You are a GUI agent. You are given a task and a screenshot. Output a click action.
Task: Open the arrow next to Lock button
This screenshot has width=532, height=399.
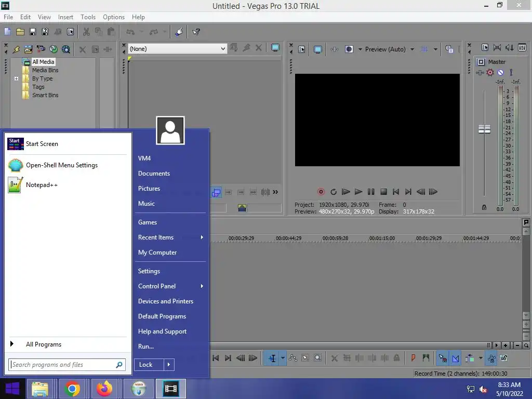[x=169, y=364]
